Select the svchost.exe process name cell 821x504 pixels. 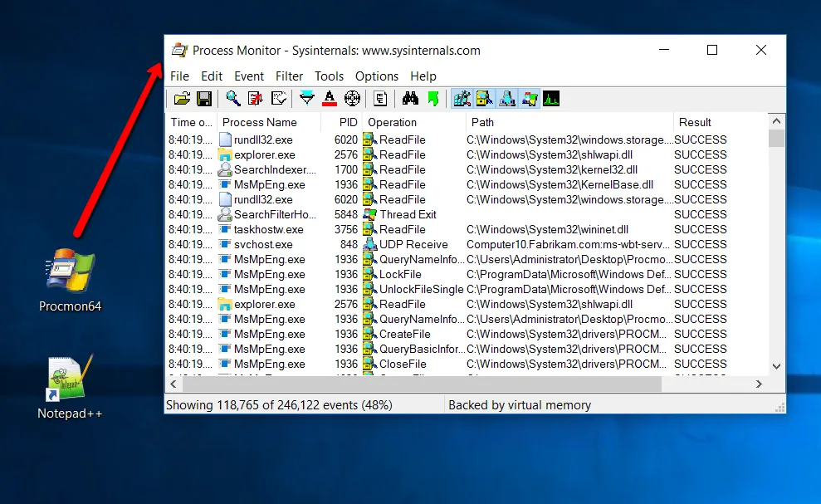[263, 245]
